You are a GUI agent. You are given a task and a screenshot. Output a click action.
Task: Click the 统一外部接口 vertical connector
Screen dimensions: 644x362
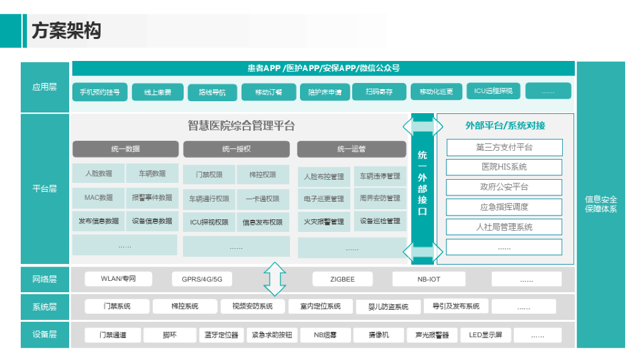coord(422,189)
